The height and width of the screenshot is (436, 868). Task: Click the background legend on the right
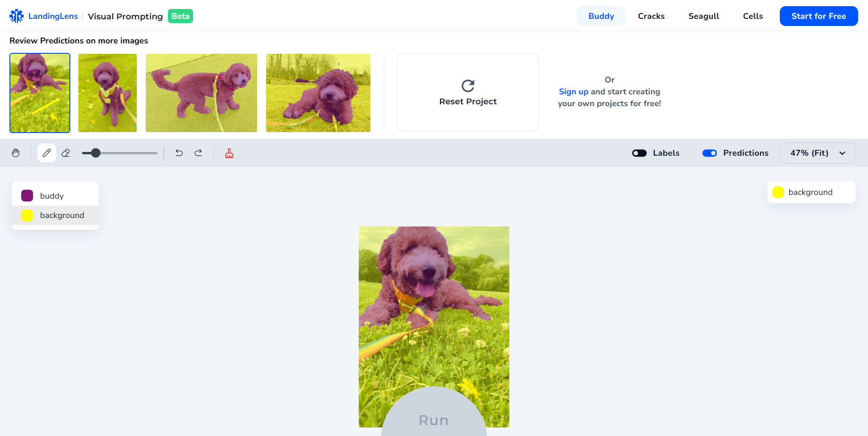(x=811, y=192)
